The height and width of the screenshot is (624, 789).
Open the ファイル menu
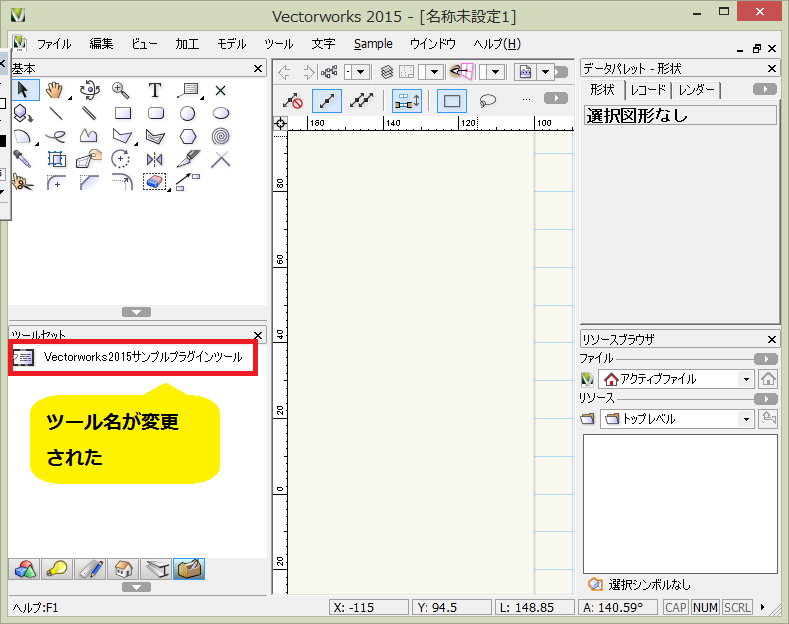(54, 44)
